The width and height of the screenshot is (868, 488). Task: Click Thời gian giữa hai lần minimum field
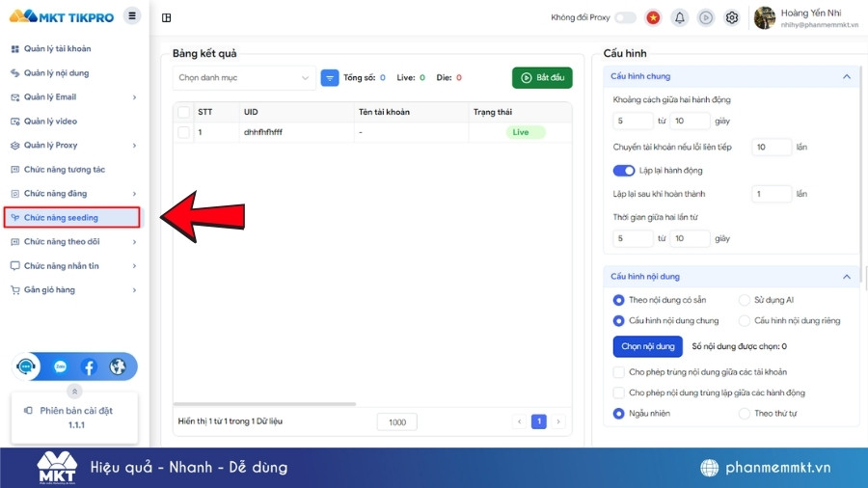pyautogui.click(x=633, y=238)
